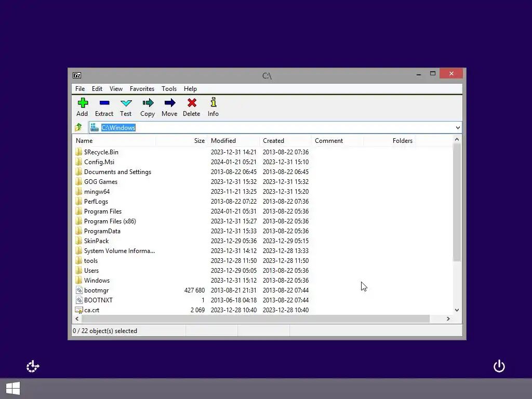Select the Config.Msi row name
The image size is (532, 399).
point(99,162)
